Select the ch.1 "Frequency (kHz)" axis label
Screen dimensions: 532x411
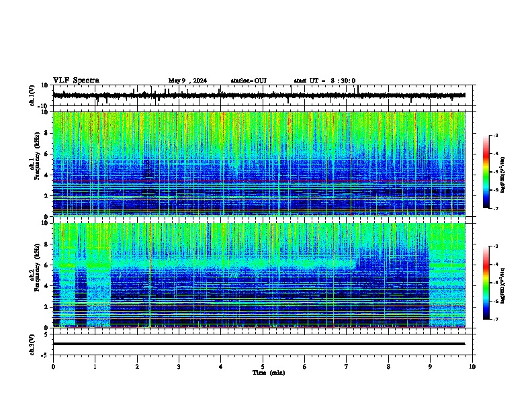(36, 156)
